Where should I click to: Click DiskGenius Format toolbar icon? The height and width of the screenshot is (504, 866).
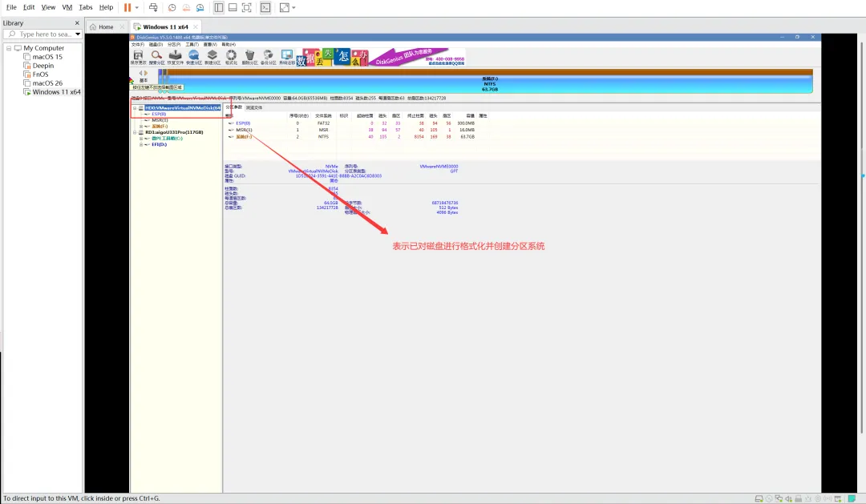[231, 57]
